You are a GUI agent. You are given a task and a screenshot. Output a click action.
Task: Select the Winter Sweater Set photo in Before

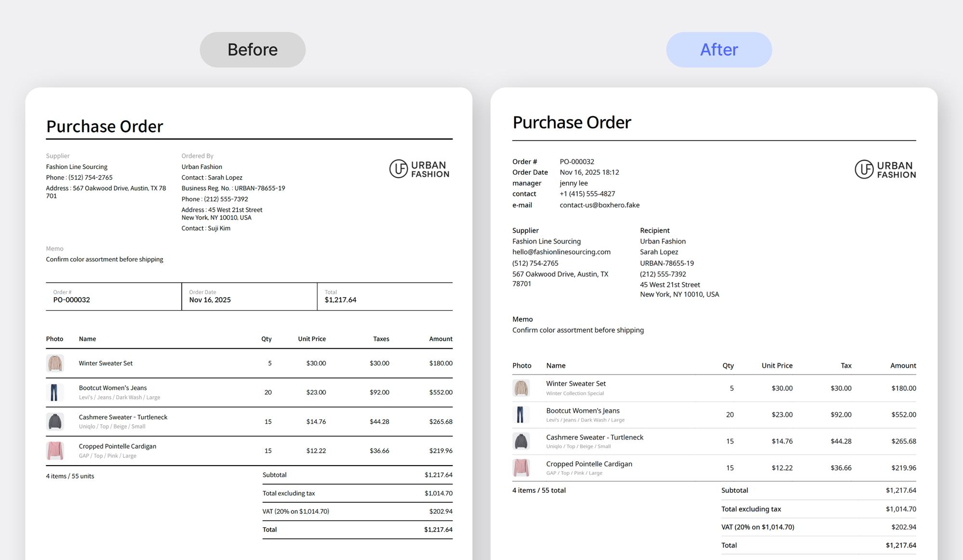tap(55, 363)
